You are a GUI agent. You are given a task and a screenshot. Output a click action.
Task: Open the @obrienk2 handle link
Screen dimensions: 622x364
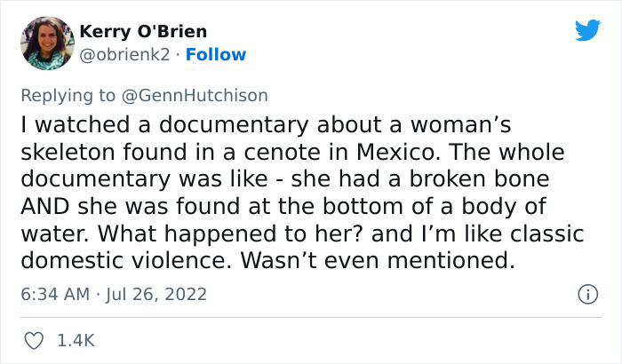tap(124, 54)
